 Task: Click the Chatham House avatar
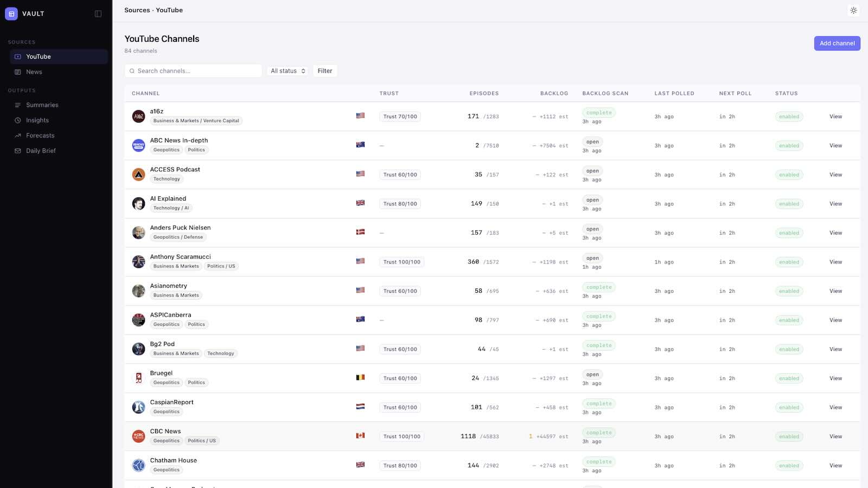point(139,465)
